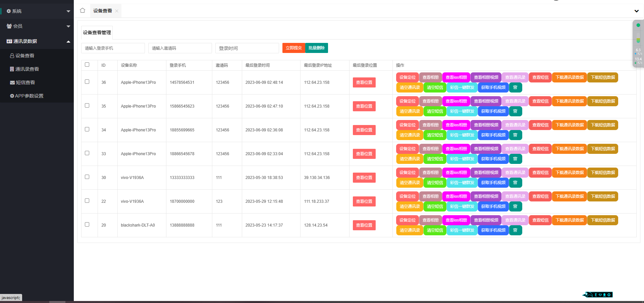The height and width of the screenshot is (303, 644).
Task: Click 立即提交 search button
Action: 294,48
